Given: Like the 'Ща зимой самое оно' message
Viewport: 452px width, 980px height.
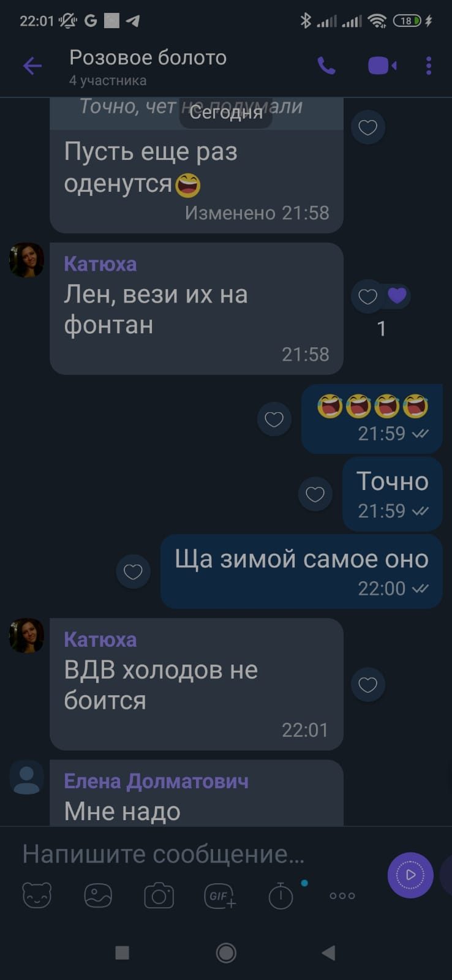Looking at the screenshot, I should (x=133, y=571).
